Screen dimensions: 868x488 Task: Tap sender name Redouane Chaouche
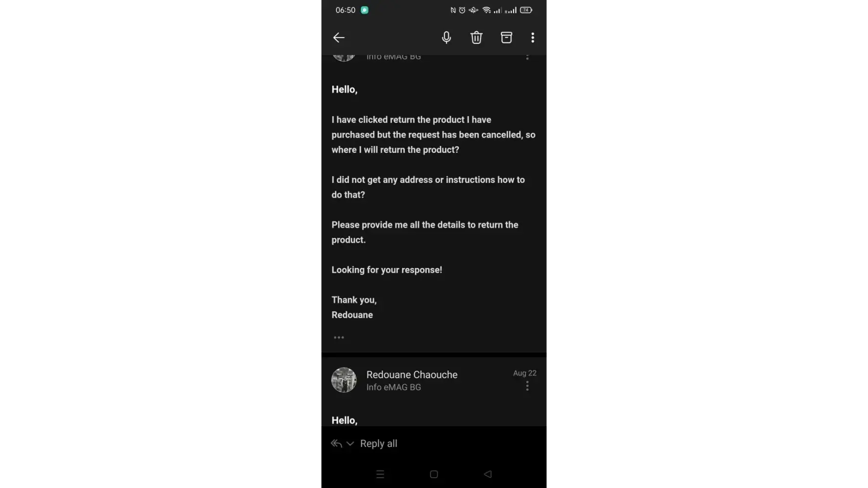point(412,374)
